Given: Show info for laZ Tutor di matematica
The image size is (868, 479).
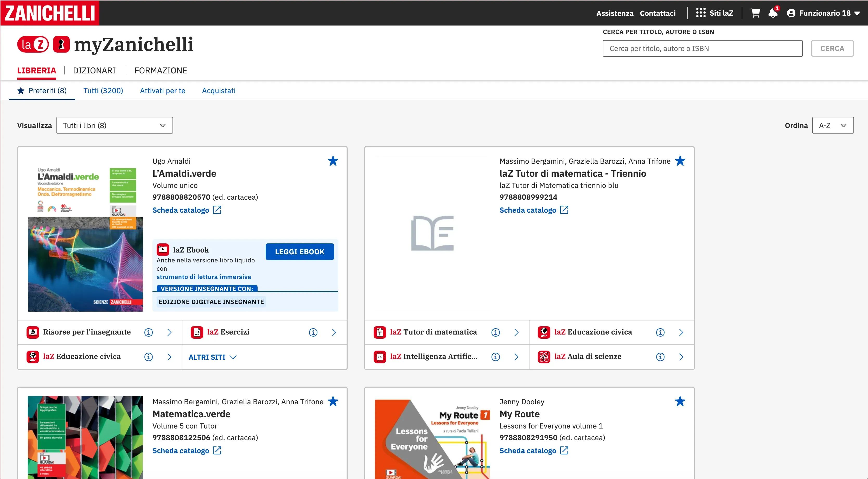Looking at the screenshot, I should [495, 332].
